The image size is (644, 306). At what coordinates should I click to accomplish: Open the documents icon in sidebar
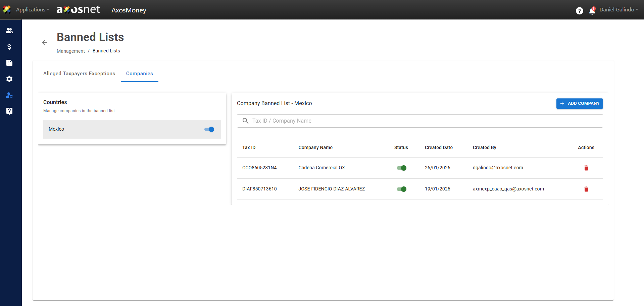tap(9, 63)
